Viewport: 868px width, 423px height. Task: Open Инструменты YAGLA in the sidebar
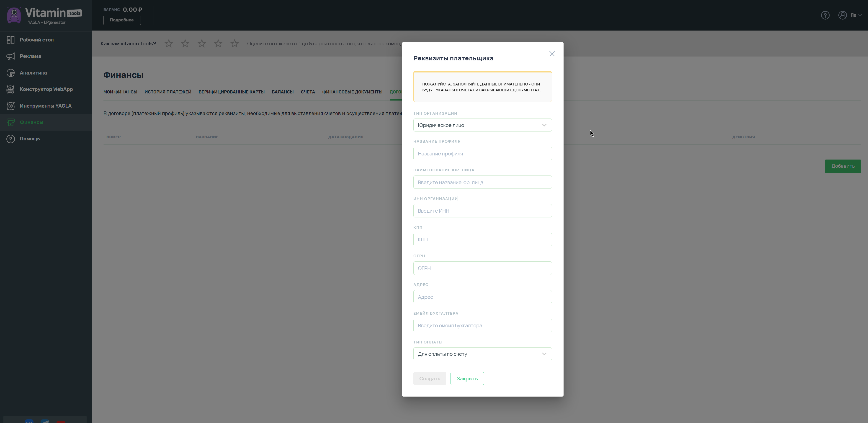click(46, 106)
